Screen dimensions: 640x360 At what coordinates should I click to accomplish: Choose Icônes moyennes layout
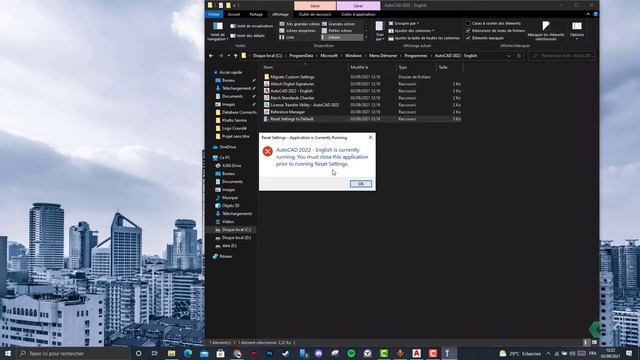click(x=298, y=31)
